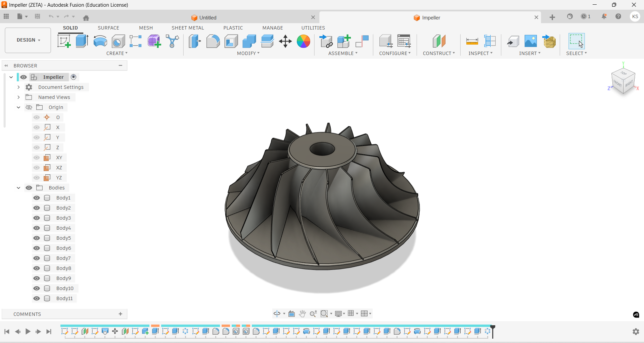Image resolution: width=644 pixels, height=343 pixels.
Task: Expand the Named Views folder
Action: tap(18, 97)
